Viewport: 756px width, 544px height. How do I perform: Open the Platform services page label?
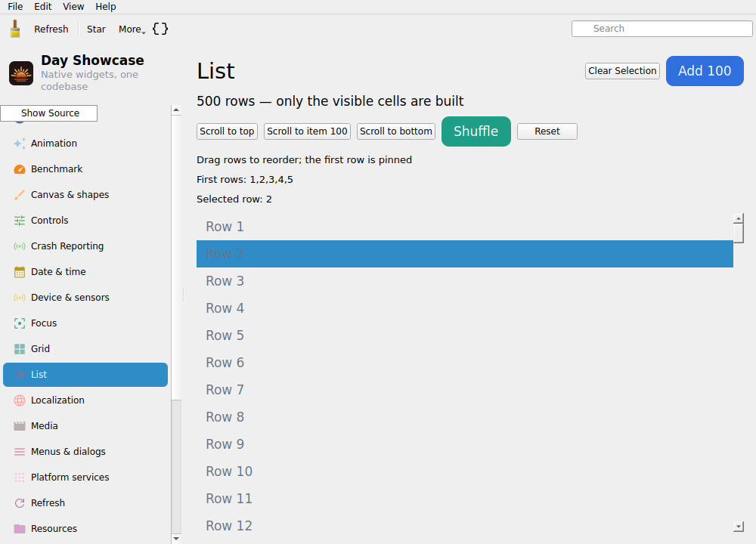[70, 477]
